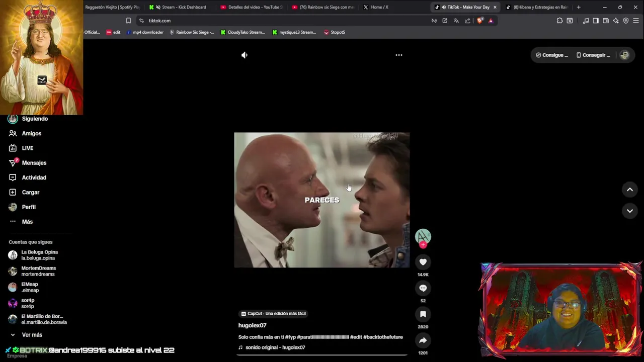Viewport: 644px width, 362px height.
Task: Go to next video with down arrow
Action: pyautogui.click(x=630, y=211)
